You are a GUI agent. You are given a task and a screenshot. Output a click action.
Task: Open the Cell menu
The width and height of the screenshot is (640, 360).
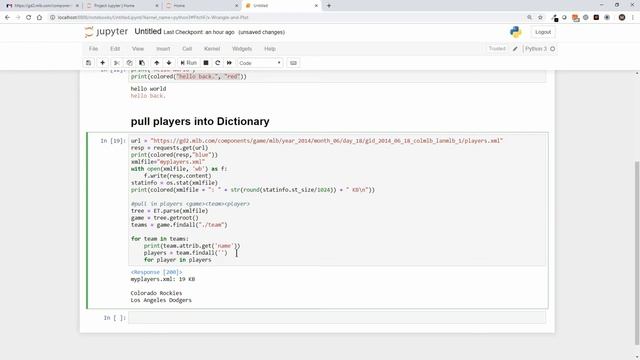tap(187, 49)
